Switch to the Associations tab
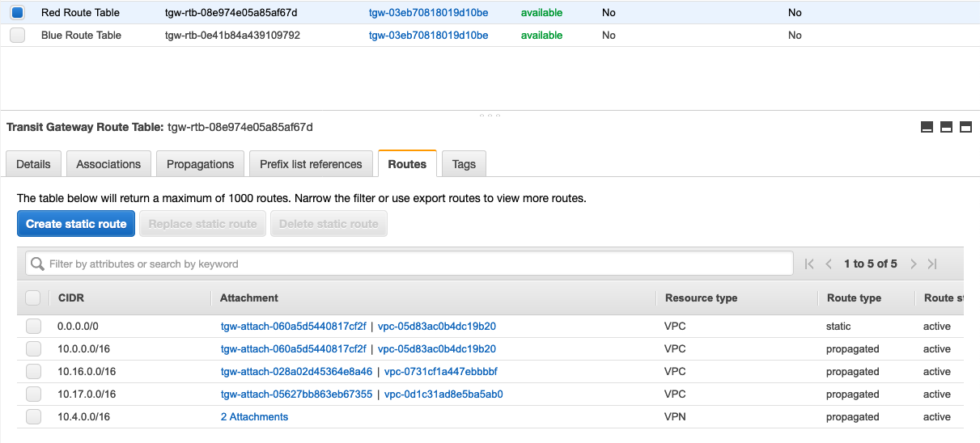The image size is (980, 443). [x=108, y=164]
